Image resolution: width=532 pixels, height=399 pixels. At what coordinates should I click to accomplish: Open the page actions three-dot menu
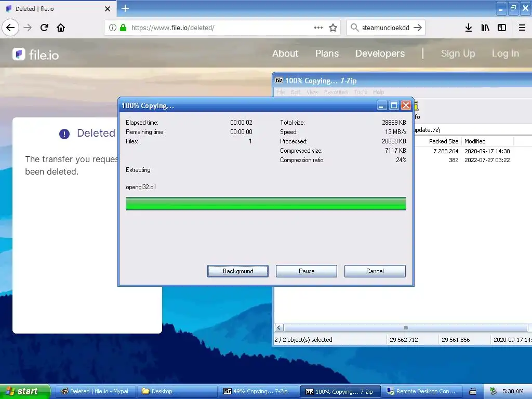tap(318, 28)
